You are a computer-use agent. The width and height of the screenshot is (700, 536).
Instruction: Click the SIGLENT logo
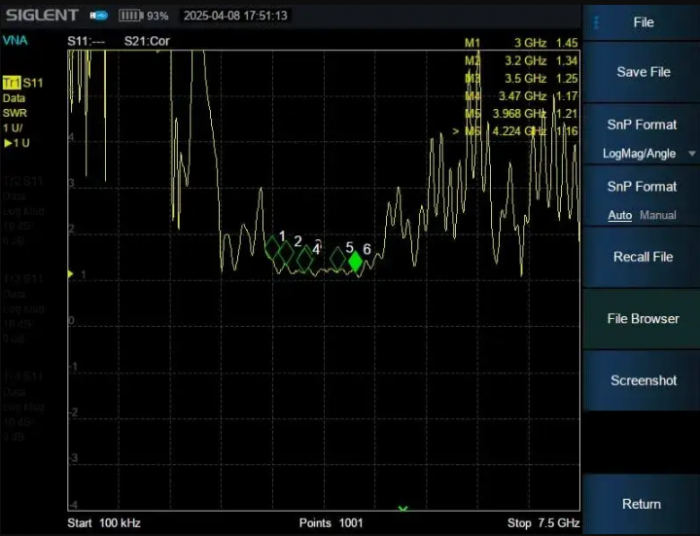coord(42,15)
